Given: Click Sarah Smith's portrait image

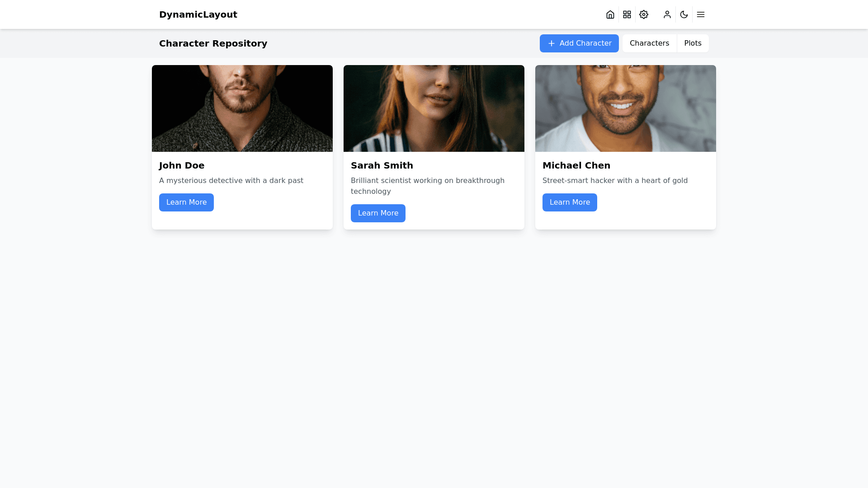Looking at the screenshot, I should 434,108.
